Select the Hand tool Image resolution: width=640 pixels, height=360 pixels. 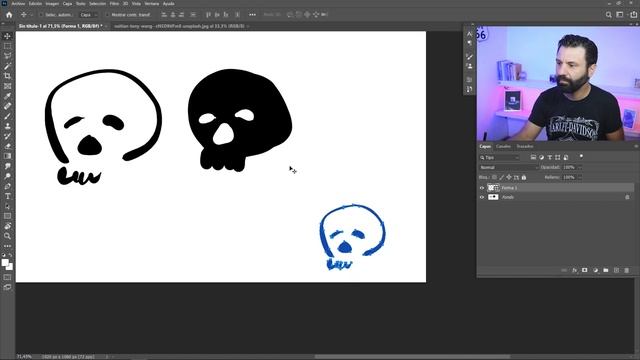pyautogui.click(x=7, y=226)
